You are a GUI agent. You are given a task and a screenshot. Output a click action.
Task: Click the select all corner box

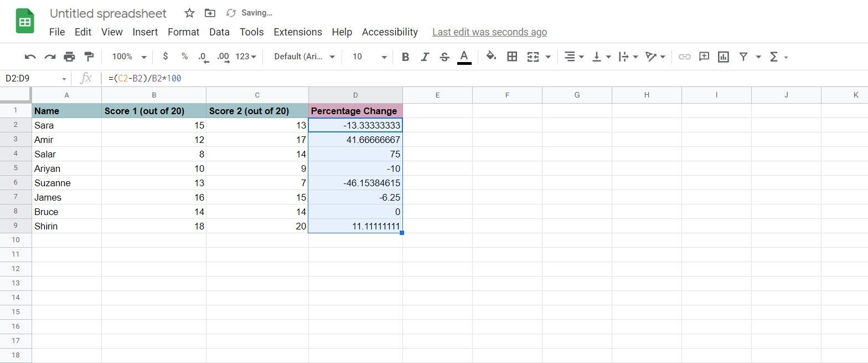pos(15,95)
